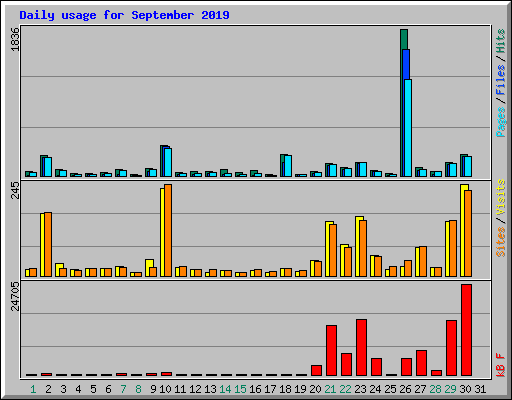Click day label '25' on the x-axis
This screenshot has height=400, width=512.
pos(390,389)
